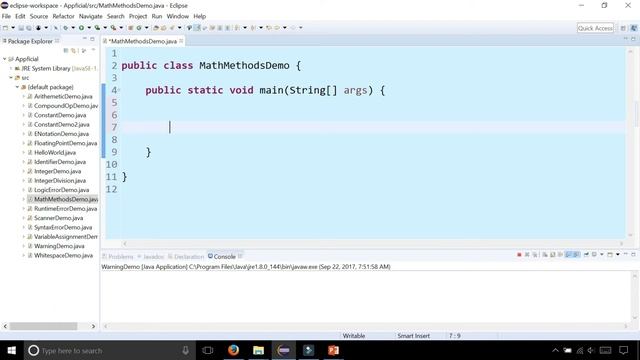Open the Window menu

coord(178,16)
